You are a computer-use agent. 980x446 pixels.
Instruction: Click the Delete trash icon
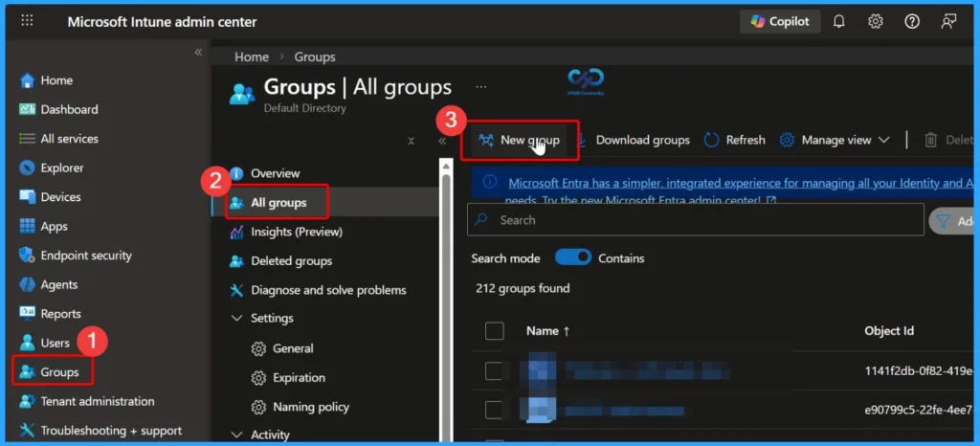tap(930, 140)
